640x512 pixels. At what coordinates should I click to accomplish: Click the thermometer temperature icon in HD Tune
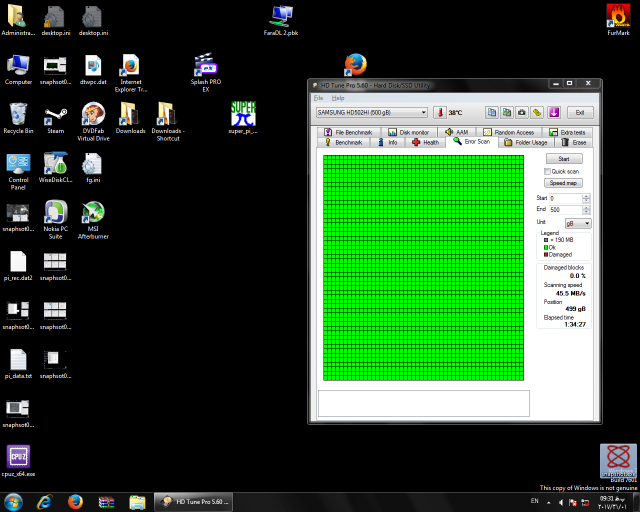[440, 112]
